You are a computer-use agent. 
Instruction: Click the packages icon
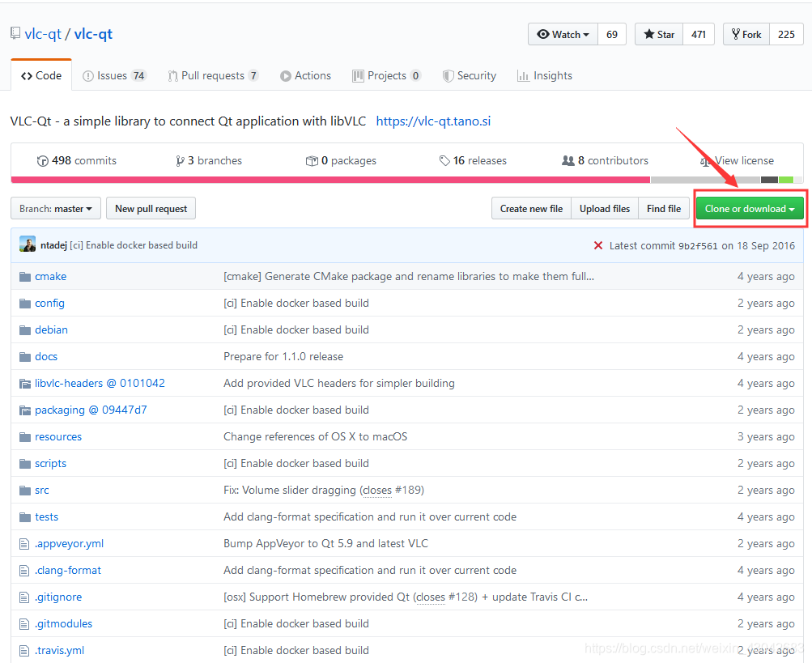[x=312, y=160]
